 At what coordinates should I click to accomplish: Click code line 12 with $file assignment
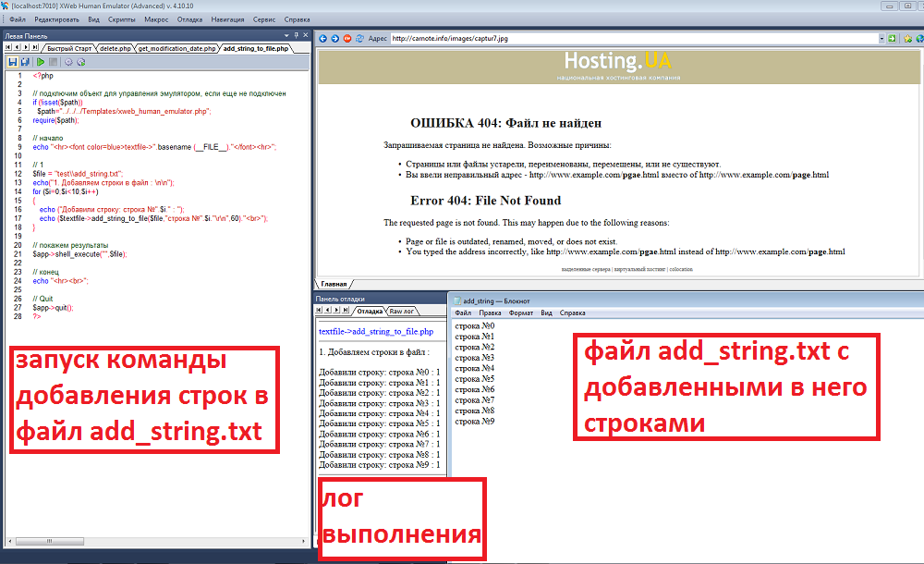click(78, 174)
